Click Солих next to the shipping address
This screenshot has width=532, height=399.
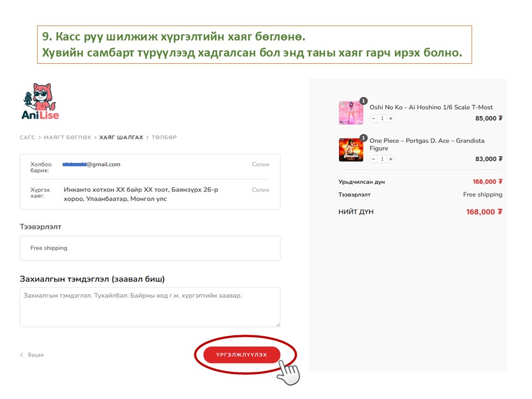[260, 190]
